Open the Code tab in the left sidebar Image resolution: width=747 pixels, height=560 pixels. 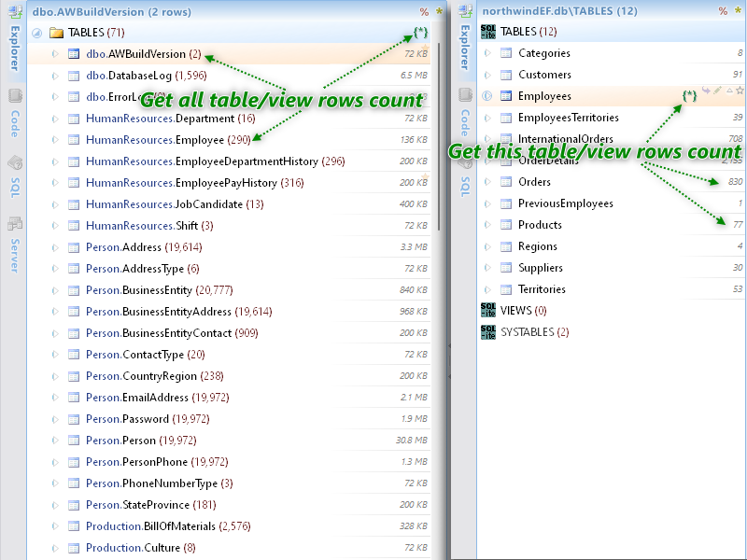coord(15,124)
